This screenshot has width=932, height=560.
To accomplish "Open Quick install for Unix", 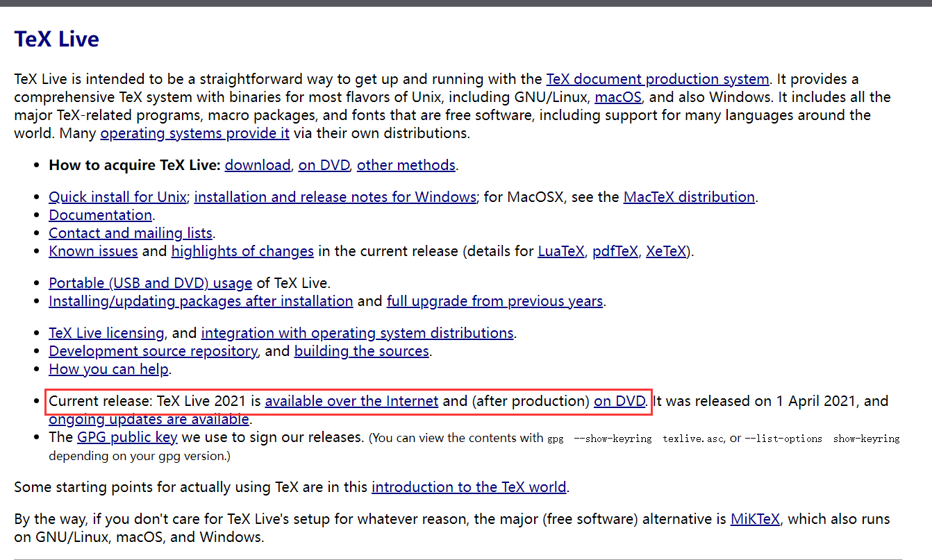I will click(117, 197).
